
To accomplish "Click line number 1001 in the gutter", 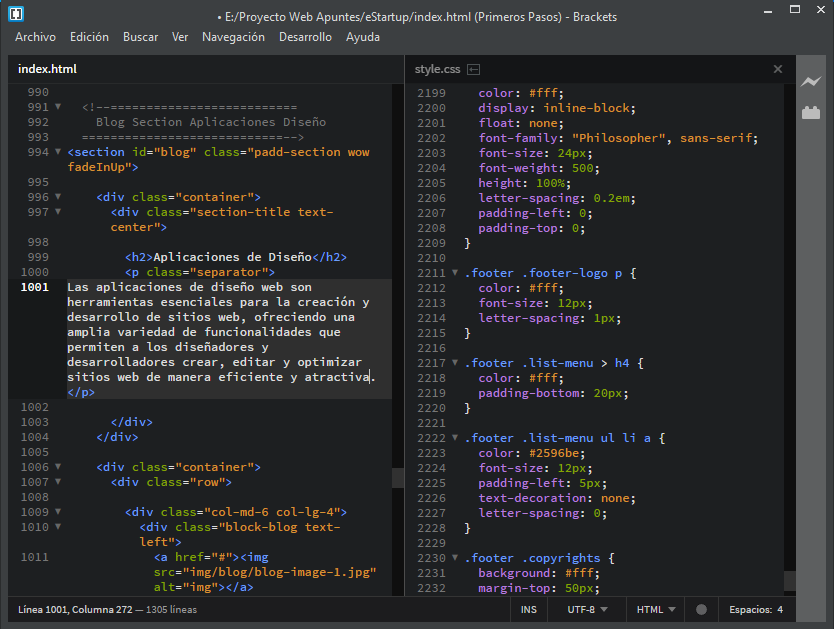I will click(x=35, y=287).
